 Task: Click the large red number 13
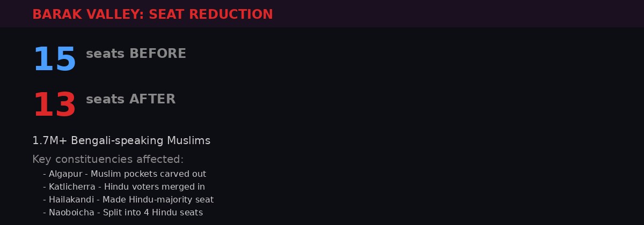pos(55,104)
